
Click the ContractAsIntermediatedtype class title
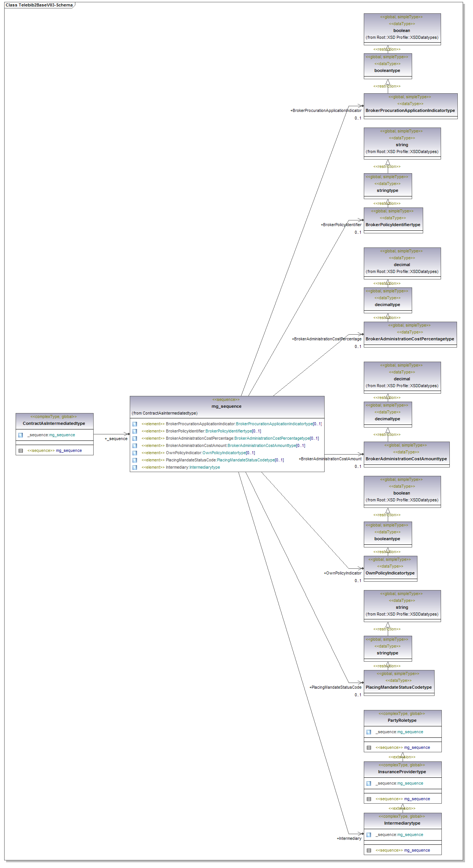tap(54, 423)
